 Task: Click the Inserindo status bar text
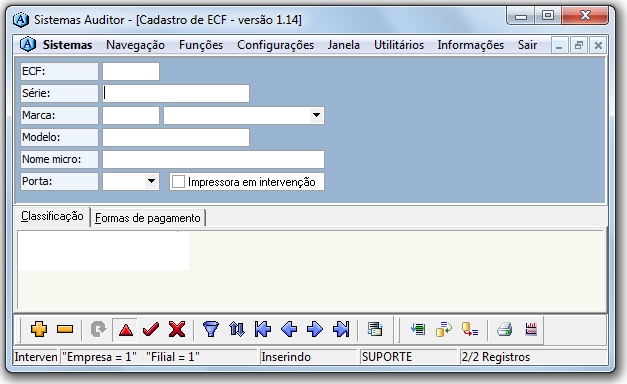[286, 357]
